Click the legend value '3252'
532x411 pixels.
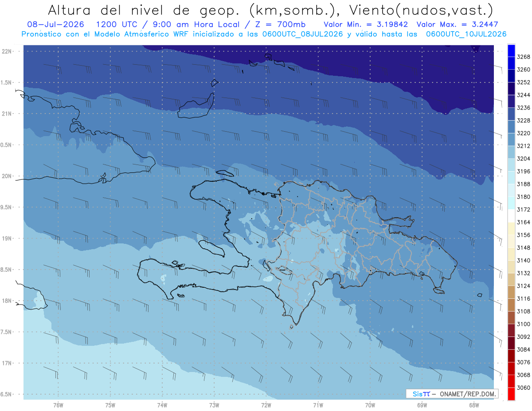click(524, 82)
